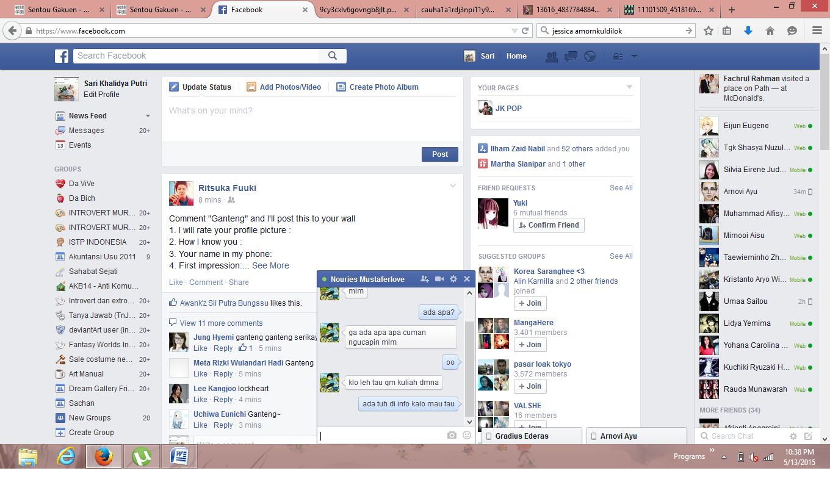Switch to Microsoft Word on the taskbar
The image size is (830, 504).
pos(179,456)
